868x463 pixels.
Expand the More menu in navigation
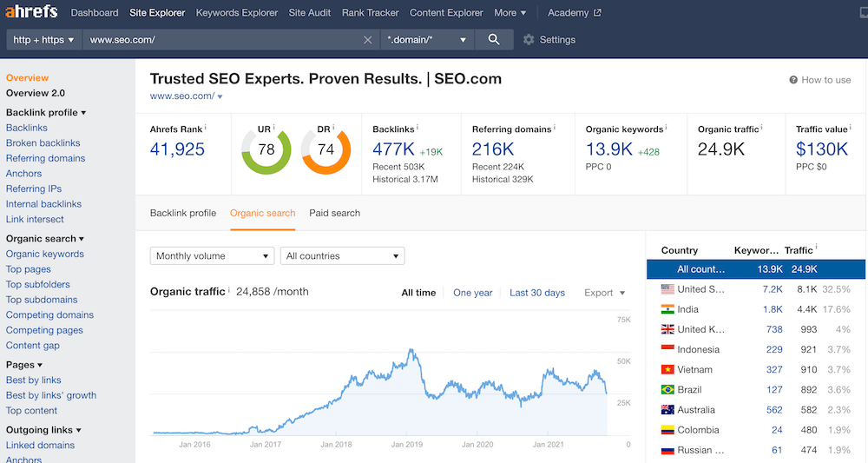click(x=510, y=13)
